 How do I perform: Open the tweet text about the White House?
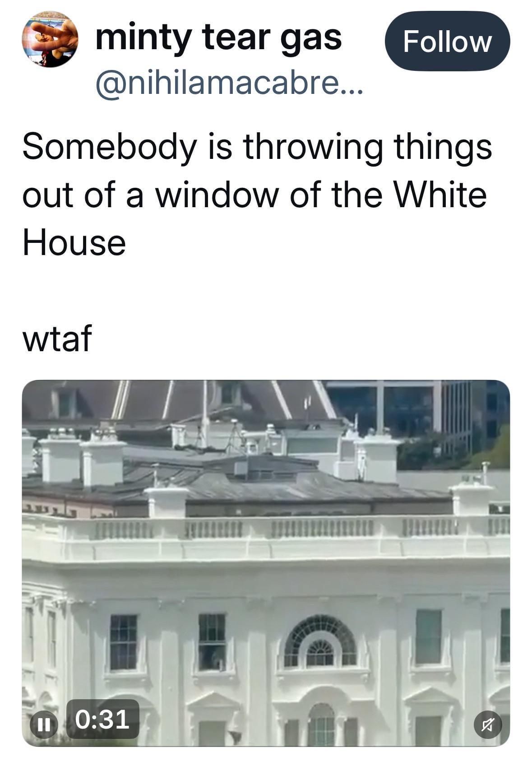tap(257, 195)
